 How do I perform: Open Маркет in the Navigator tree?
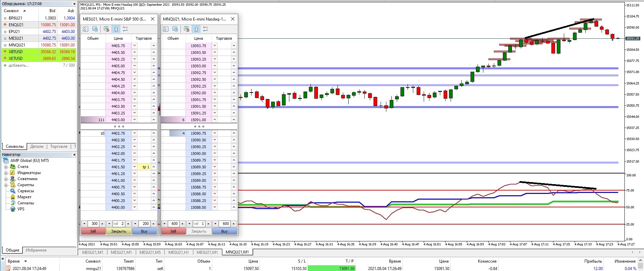tap(24, 197)
